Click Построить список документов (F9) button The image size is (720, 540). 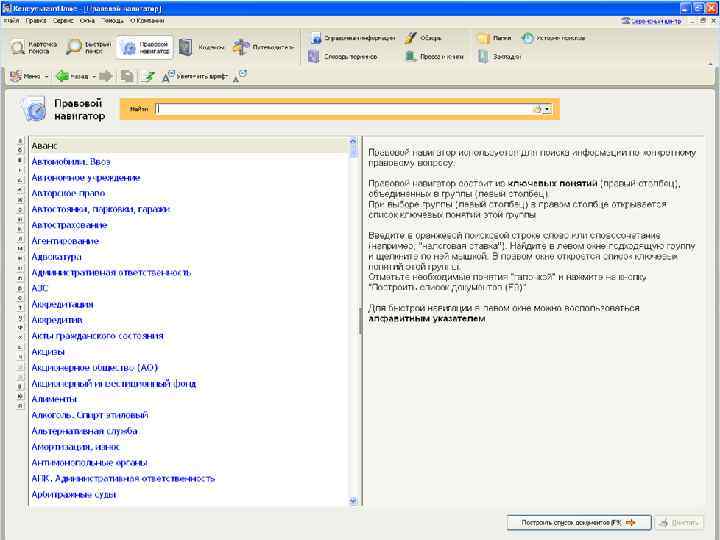coord(579,523)
